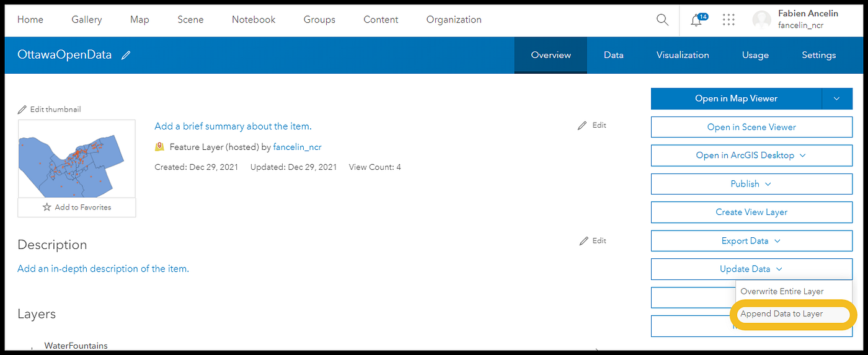This screenshot has height=355, width=868.
Task: Click Add an in-depth description link
Action: click(x=103, y=269)
